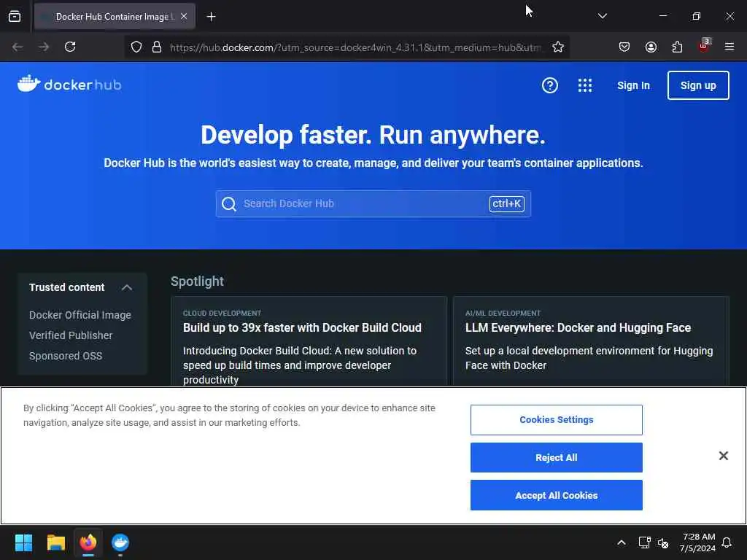
Task: Filter by Docker Official Image
Action: pyautogui.click(x=80, y=315)
